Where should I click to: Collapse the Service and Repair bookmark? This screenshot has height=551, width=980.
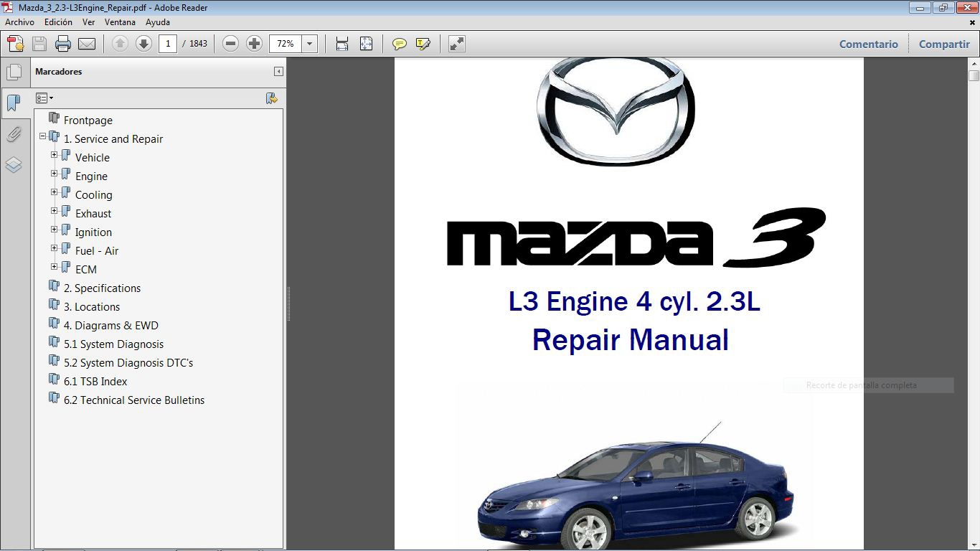44,136
